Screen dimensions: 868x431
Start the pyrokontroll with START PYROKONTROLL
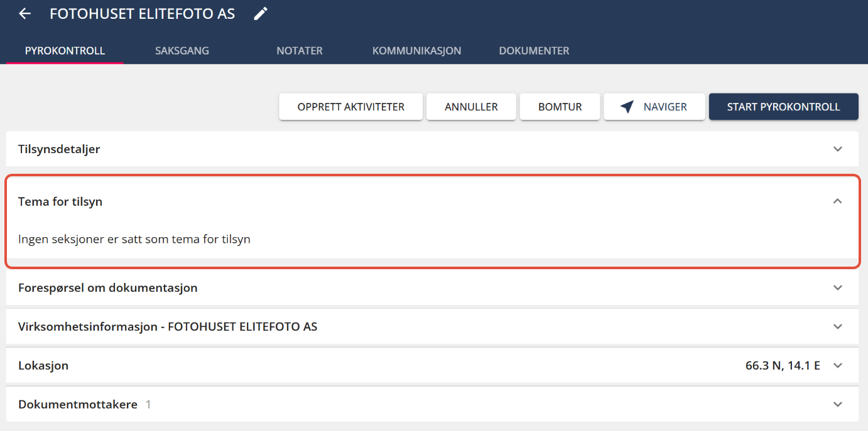coord(784,107)
